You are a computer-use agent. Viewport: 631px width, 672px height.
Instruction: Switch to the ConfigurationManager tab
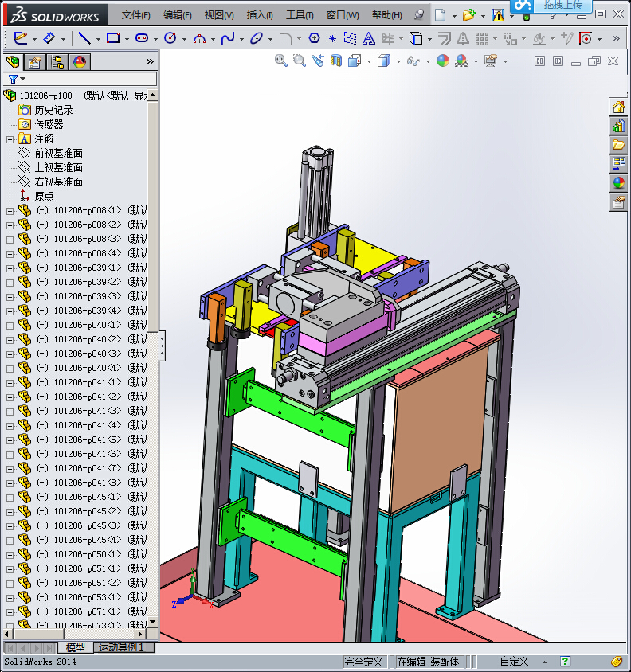click(57, 62)
